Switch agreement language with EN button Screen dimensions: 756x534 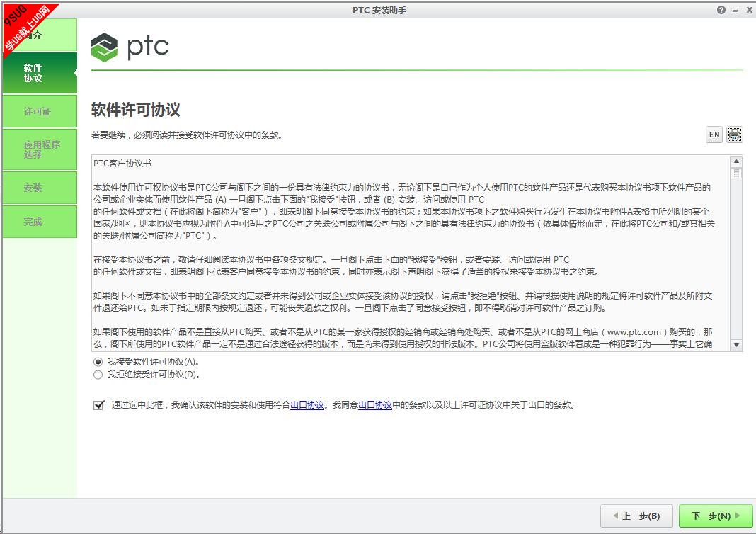714,135
